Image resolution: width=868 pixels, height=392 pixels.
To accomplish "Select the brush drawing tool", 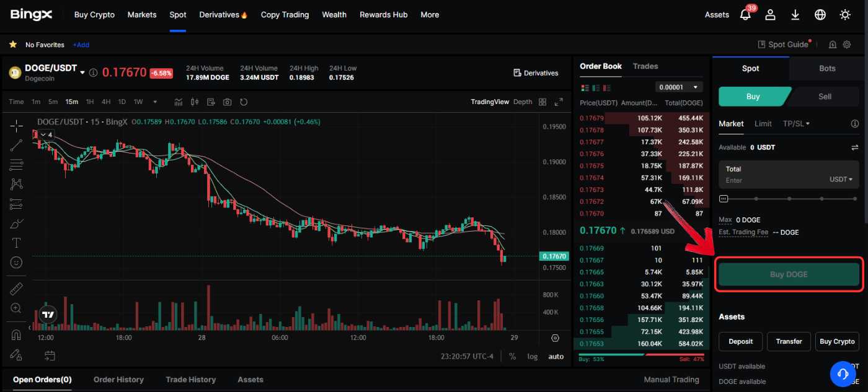I will point(17,224).
